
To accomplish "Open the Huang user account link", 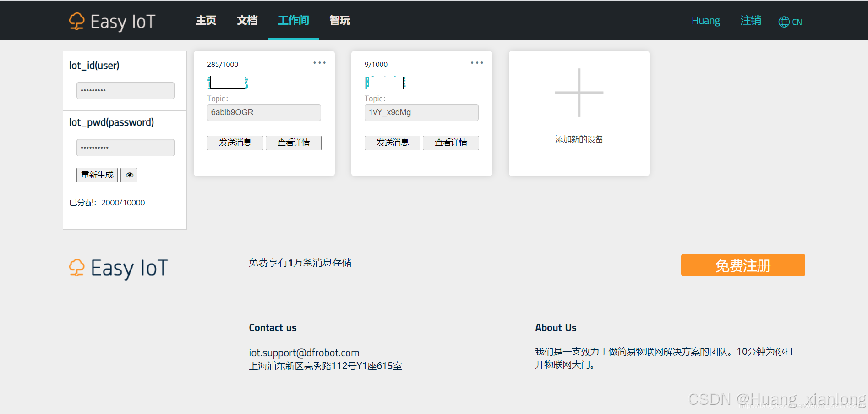I will tap(705, 21).
